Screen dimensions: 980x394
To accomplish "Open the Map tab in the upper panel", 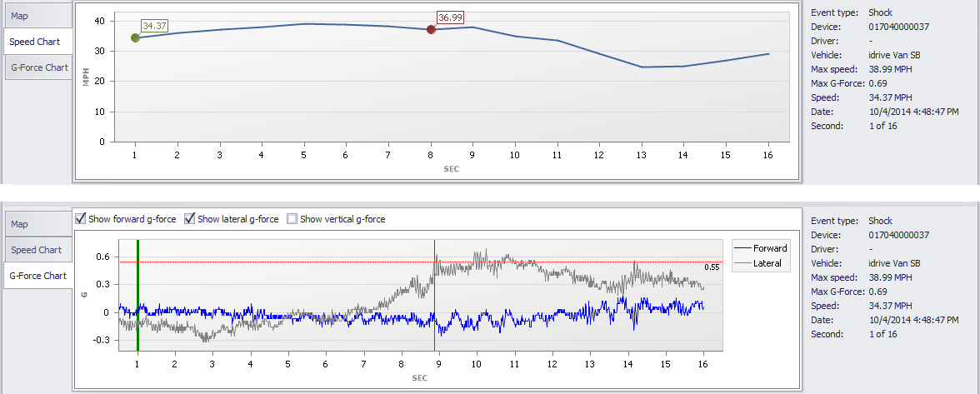I will click(36, 14).
